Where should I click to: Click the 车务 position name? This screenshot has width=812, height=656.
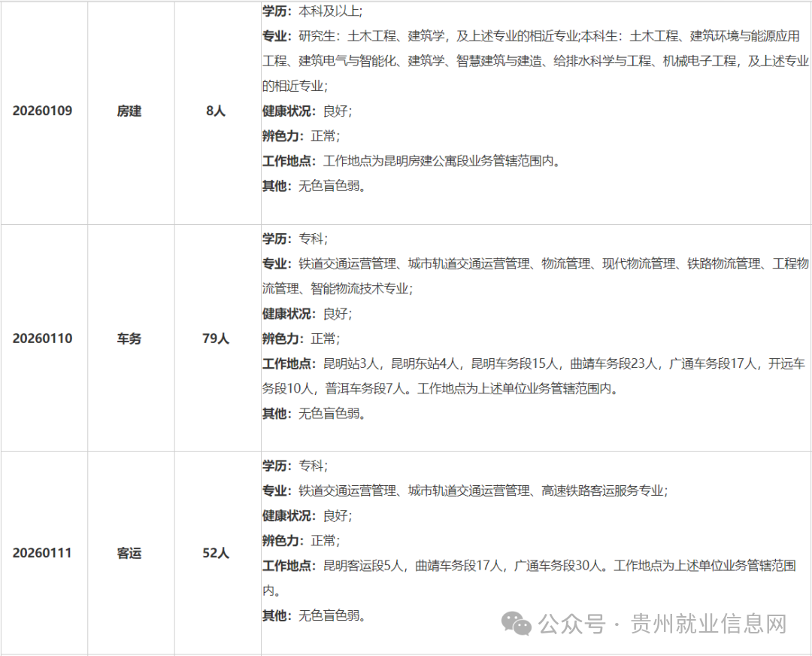click(x=129, y=338)
